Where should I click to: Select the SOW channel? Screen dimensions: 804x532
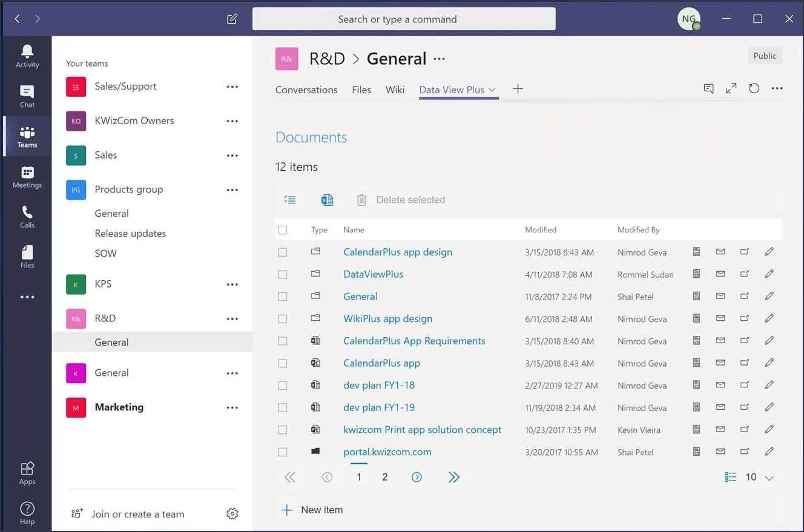pos(105,253)
